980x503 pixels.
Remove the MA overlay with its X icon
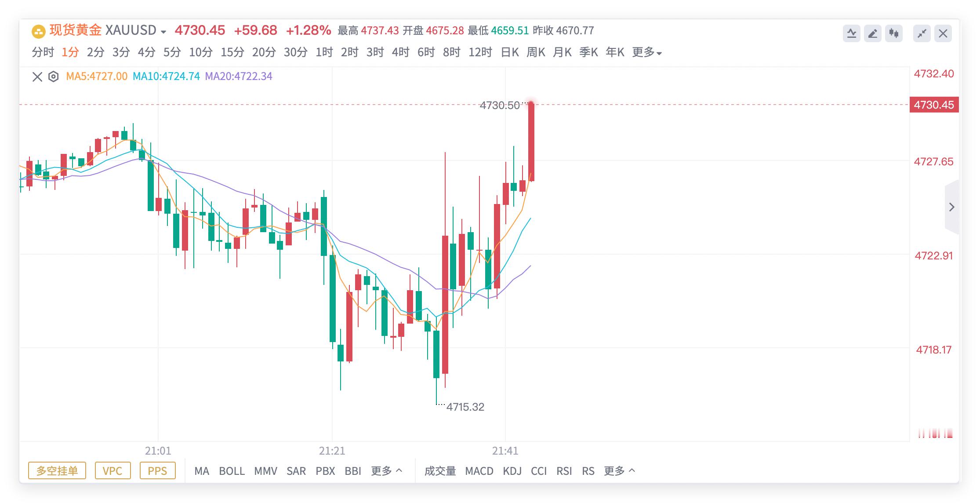[37, 76]
